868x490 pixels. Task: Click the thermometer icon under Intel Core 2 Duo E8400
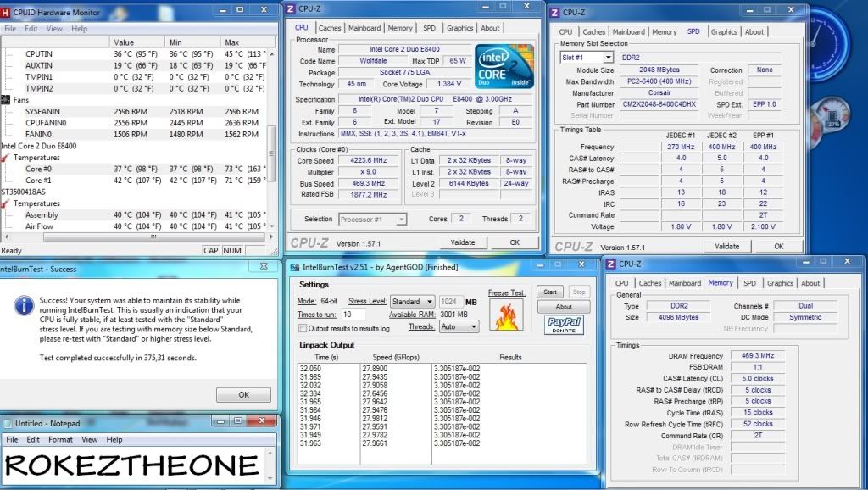click(x=6, y=158)
